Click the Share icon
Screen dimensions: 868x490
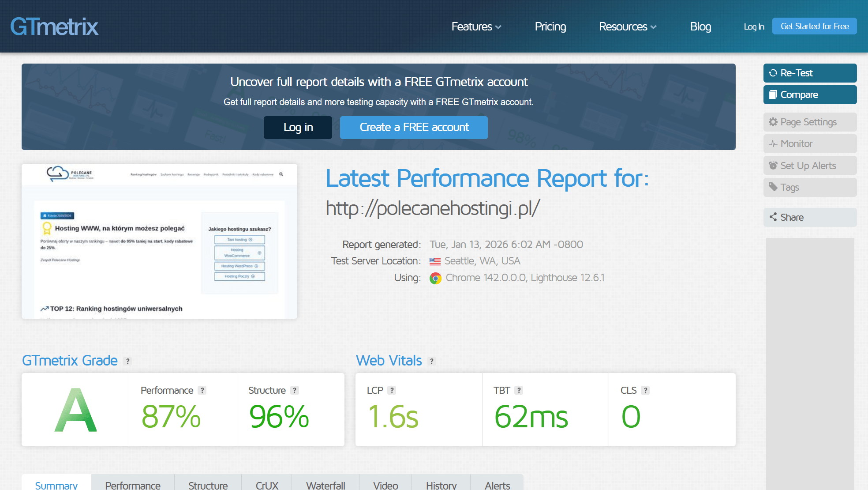pyautogui.click(x=773, y=217)
